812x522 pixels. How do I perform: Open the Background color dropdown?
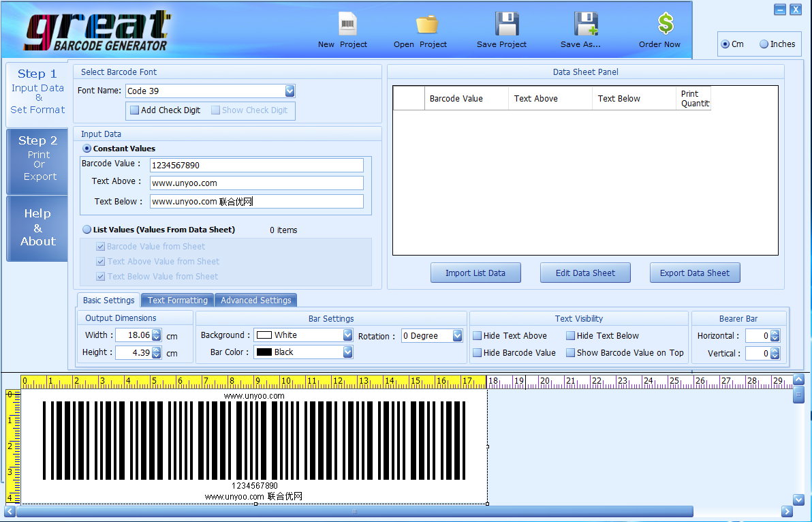[x=348, y=335]
